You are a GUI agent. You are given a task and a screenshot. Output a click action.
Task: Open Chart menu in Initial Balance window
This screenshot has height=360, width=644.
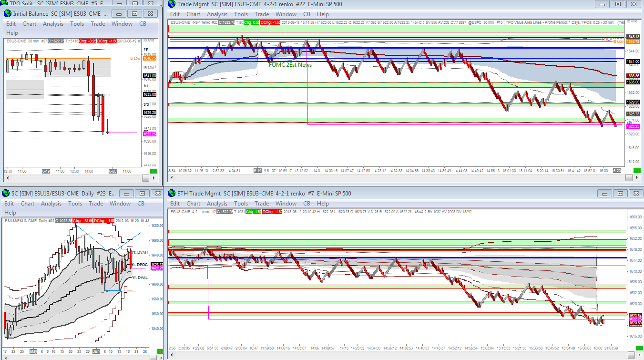29,24
